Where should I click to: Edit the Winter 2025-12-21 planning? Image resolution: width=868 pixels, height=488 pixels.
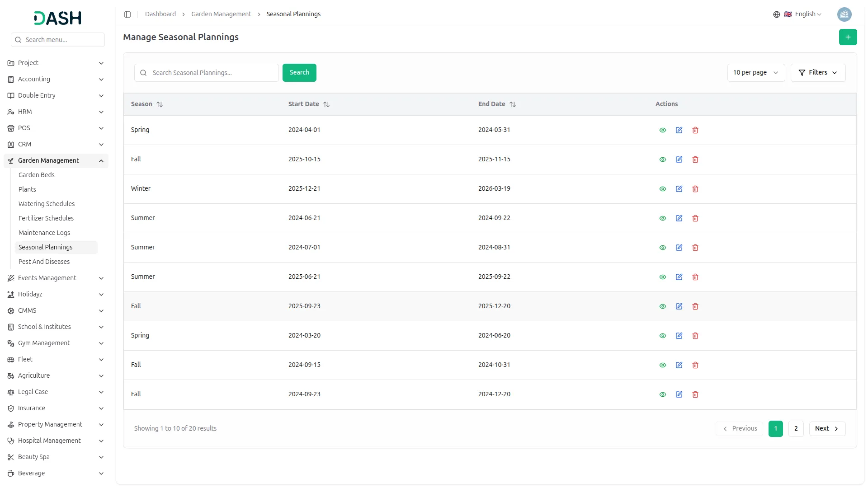click(x=679, y=189)
